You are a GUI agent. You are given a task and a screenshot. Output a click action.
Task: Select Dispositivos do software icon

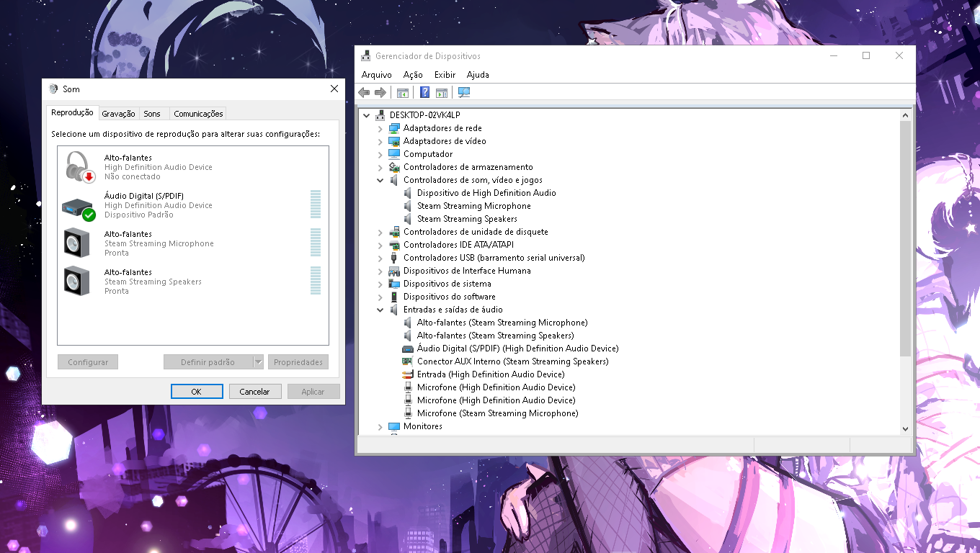[394, 297]
